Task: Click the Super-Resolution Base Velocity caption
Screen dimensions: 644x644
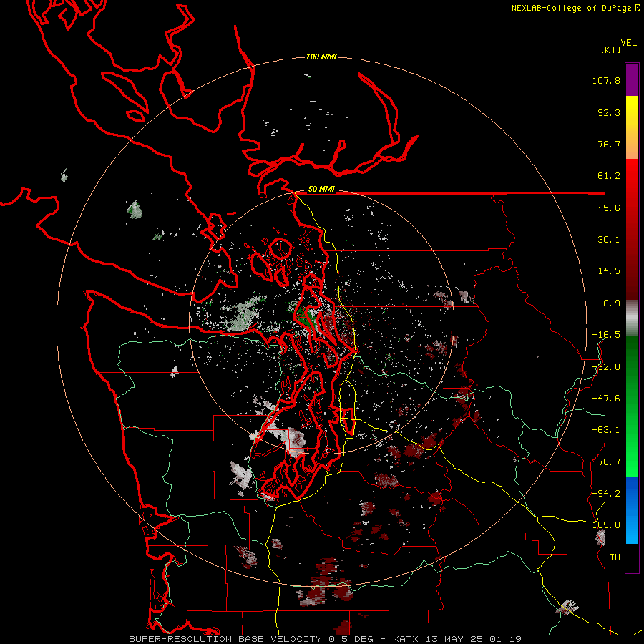Action: click(x=326, y=639)
